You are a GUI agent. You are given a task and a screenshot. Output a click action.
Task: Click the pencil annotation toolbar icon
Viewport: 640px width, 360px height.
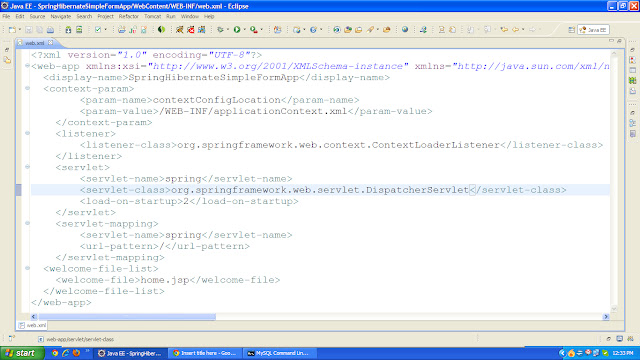click(370, 30)
